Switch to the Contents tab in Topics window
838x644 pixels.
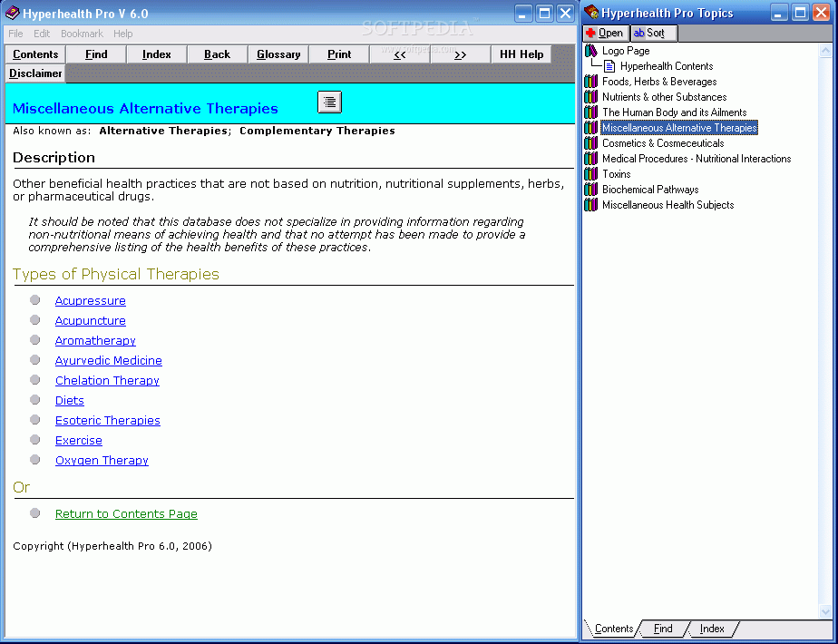[613, 629]
